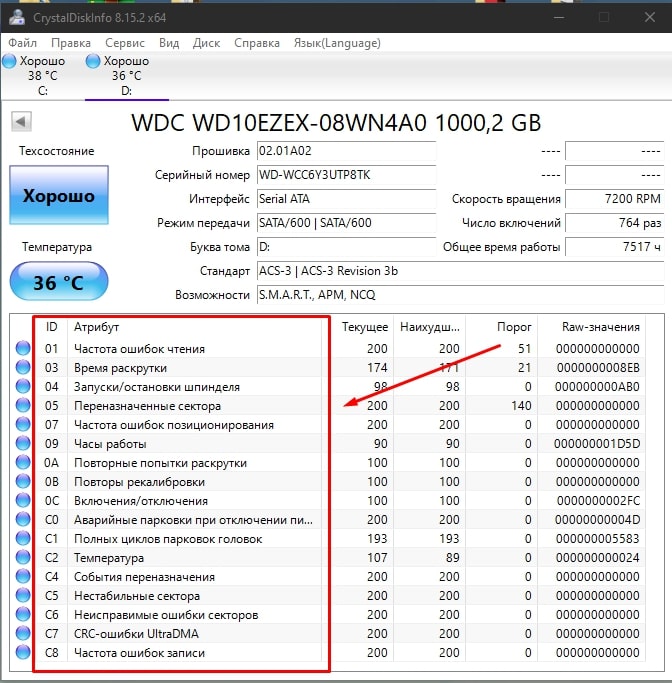
Task: Open the Диск menu
Action: (x=206, y=43)
